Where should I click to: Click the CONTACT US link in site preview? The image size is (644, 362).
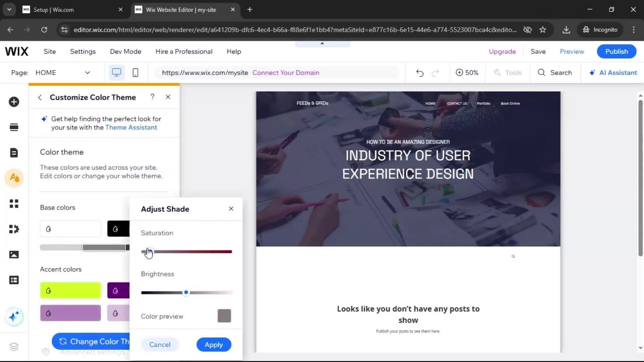[457, 104]
